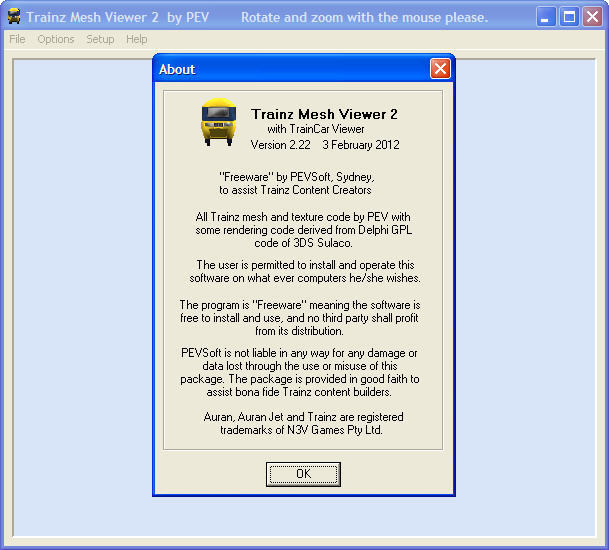Click "from its distribution." line
Image resolution: width=609 pixels, height=550 pixels.
click(299, 331)
